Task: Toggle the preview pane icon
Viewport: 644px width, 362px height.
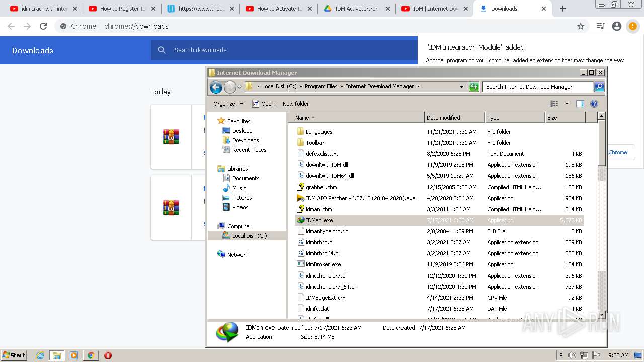Action: 580,104
